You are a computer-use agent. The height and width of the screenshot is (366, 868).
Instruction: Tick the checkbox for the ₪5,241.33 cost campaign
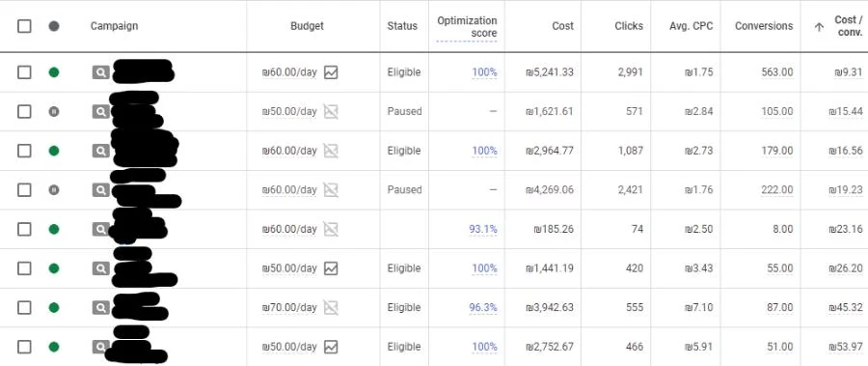24,72
